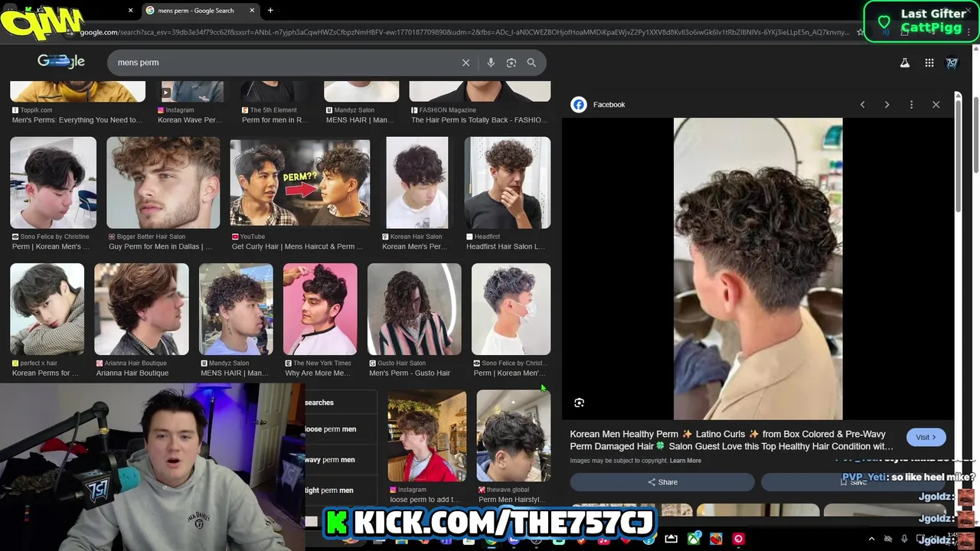Screen dimensions: 980x551
Task: Open a new browser tab with plus icon
Action: click(270, 11)
